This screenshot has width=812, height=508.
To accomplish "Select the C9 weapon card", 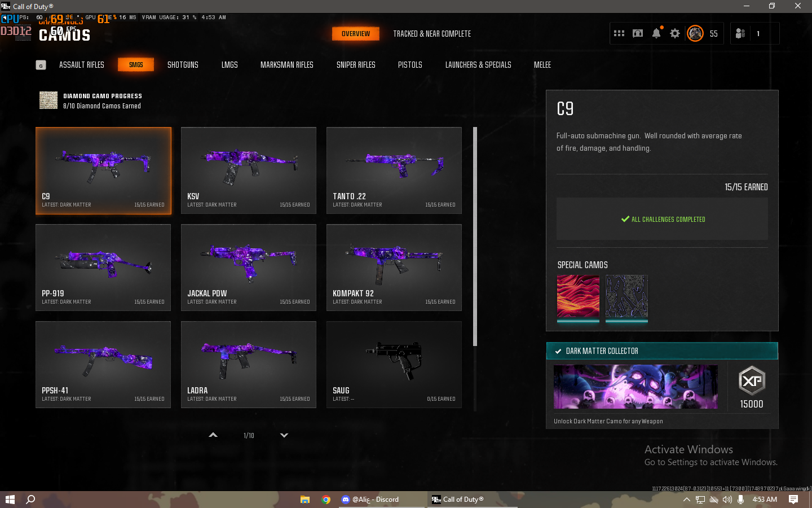I will click(x=103, y=170).
